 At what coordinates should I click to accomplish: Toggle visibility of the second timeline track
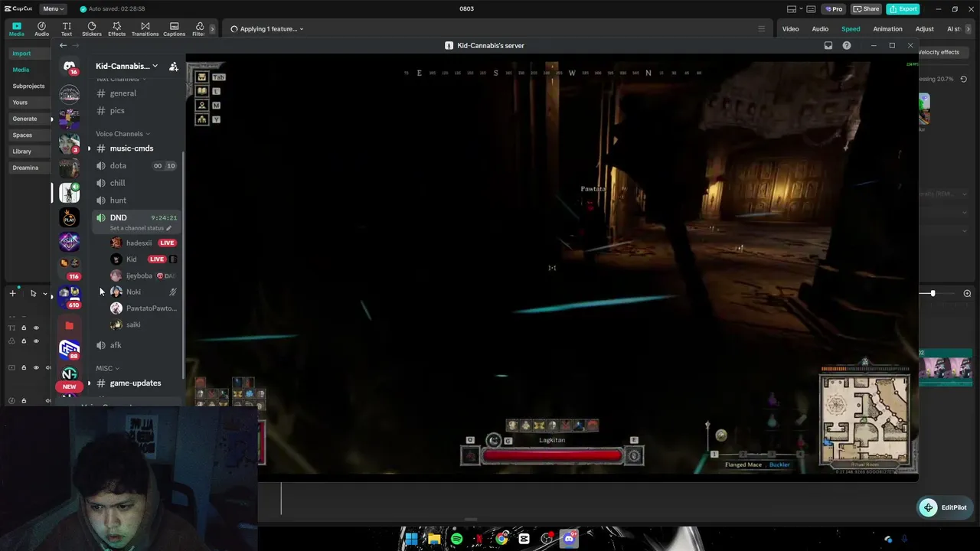[36, 341]
